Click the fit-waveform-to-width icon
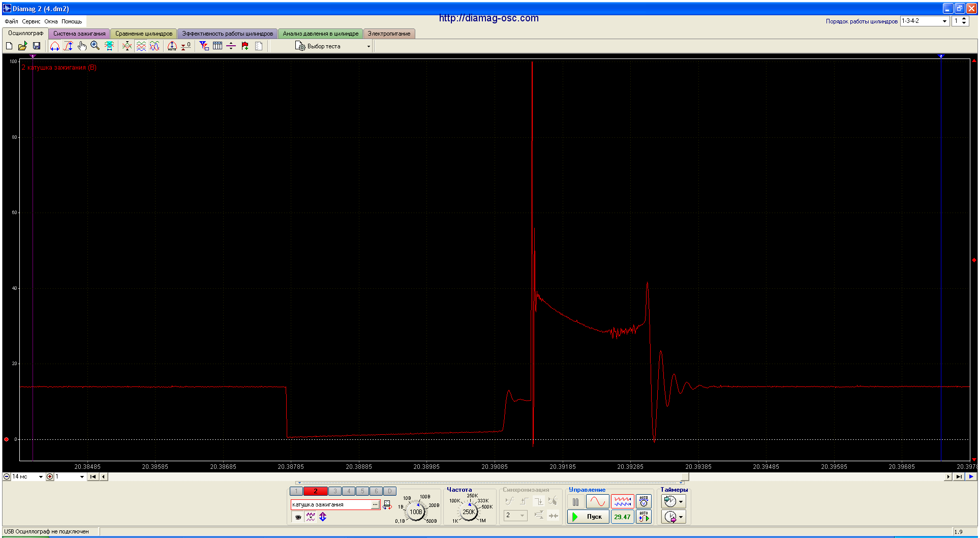 [x=109, y=46]
